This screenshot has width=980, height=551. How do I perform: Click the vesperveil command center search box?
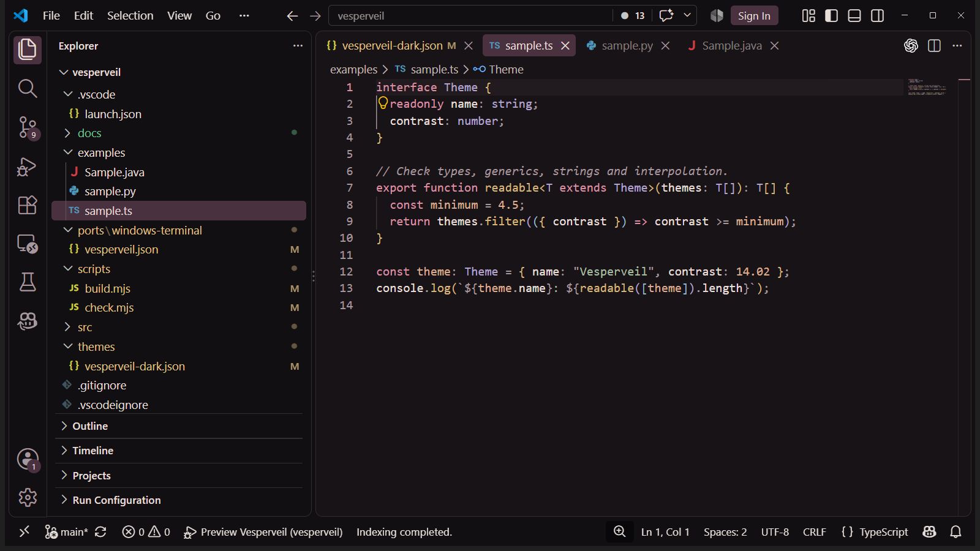click(470, 16)
